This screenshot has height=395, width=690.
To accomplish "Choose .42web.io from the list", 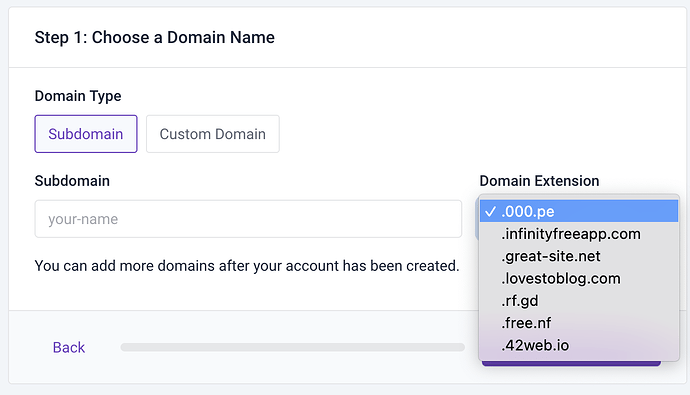I will [x=579, y=345].
